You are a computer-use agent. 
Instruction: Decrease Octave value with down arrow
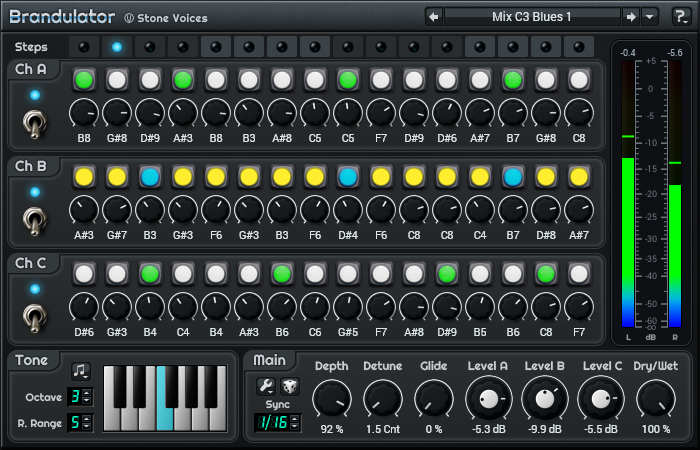point(87,400)
